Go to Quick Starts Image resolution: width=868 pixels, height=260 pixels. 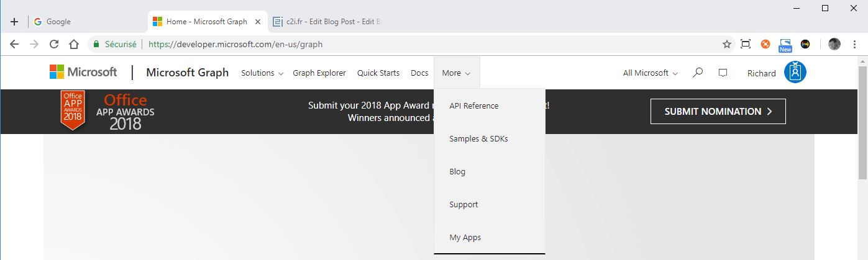pyautogui.click(x=378, y=73)
